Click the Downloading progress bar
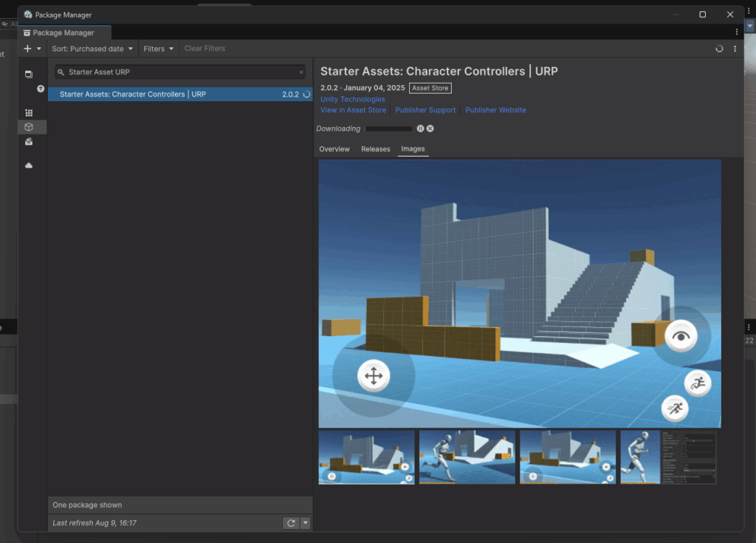Screen dimensions: 756x543 388,129
